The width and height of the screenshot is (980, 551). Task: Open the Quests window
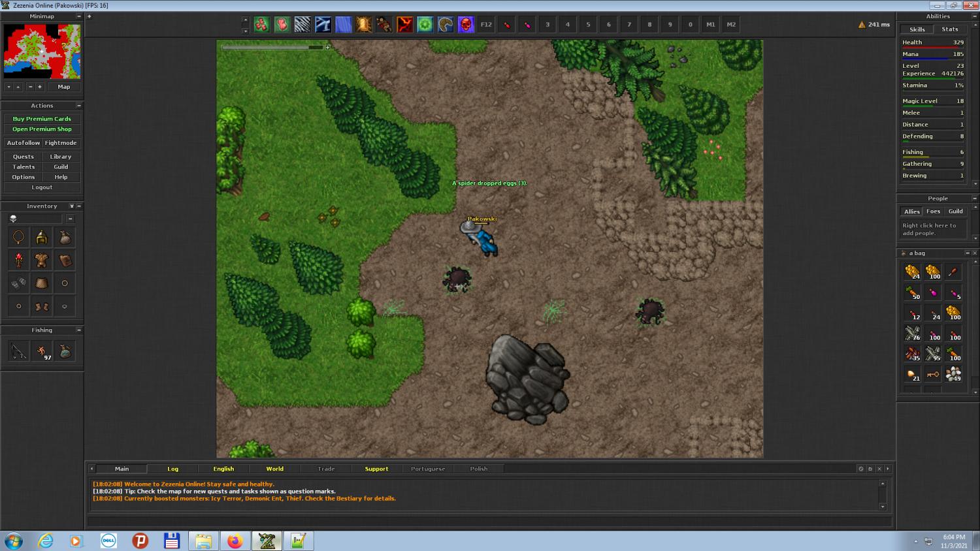24,157
